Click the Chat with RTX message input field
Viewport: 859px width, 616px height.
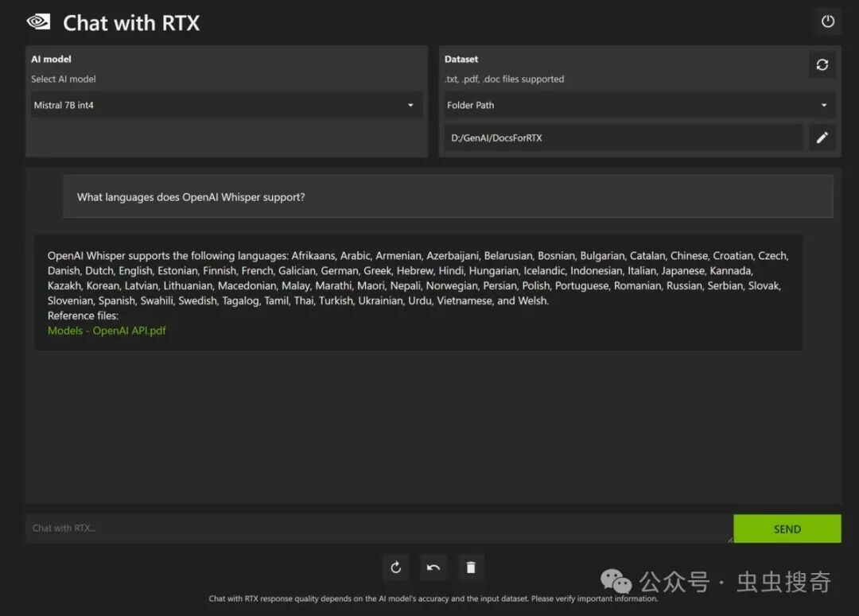(379, 528)
